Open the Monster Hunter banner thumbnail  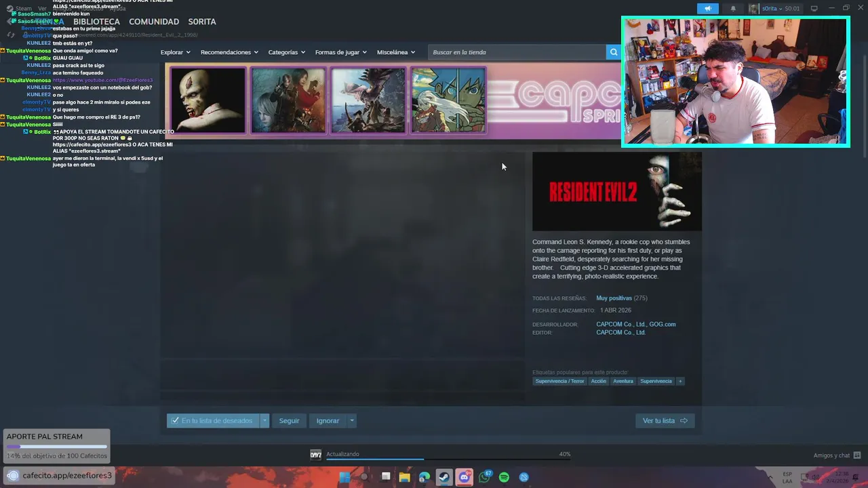click(x=368, y=100)
